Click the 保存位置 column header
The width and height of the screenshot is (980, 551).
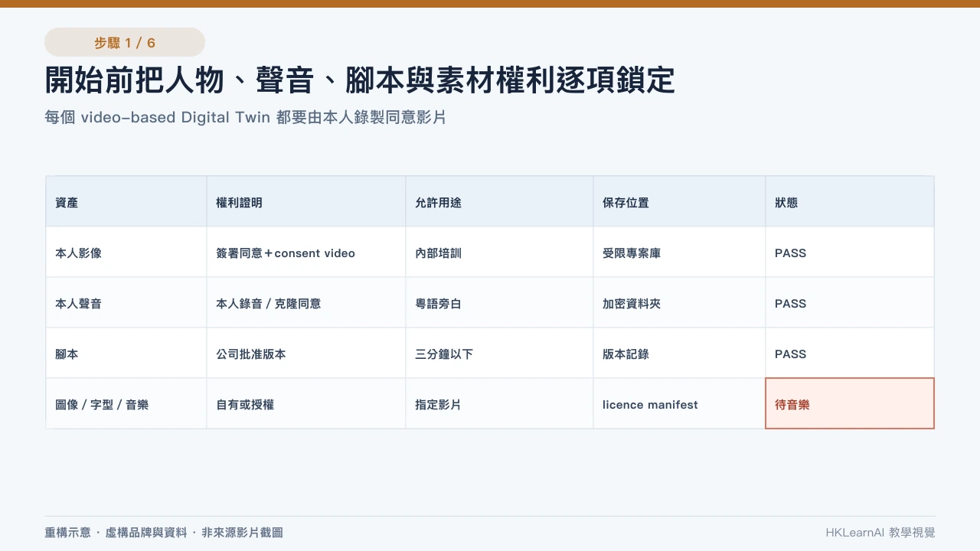pos(679,202)
